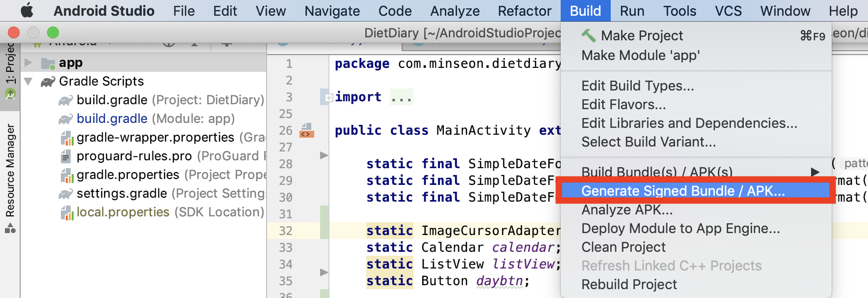Click the package declaration line

[448, 64]
